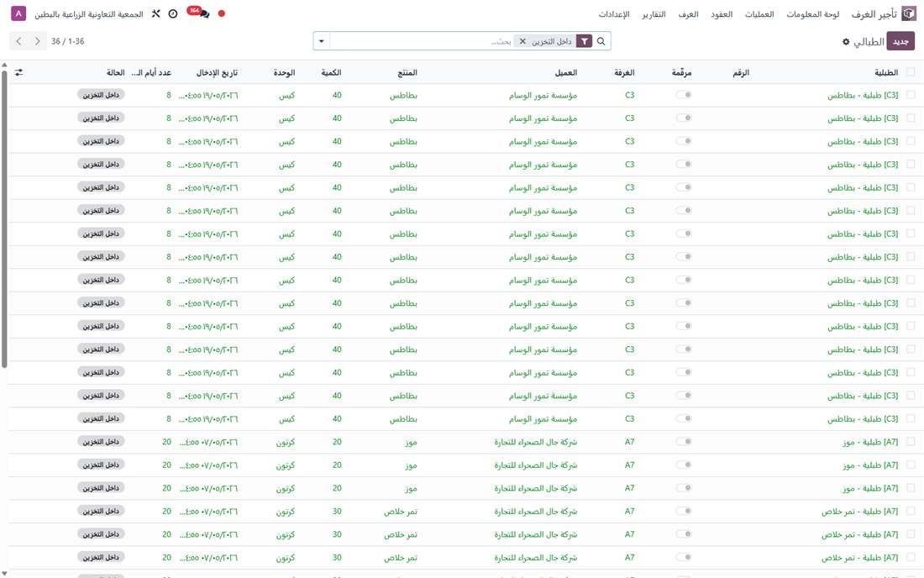Open the التقارير menu
The width and height of the screenshot is (924, 578).
click(x=654, y=13)
